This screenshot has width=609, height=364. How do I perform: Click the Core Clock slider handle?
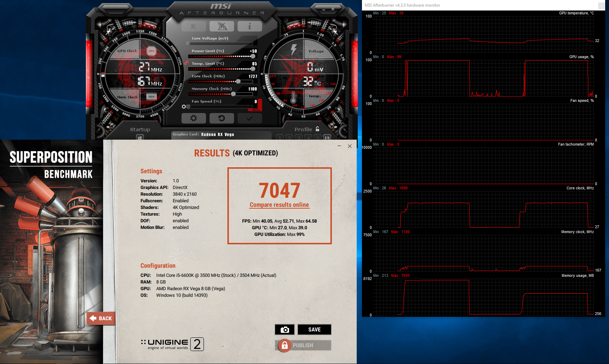pos(238,82)
